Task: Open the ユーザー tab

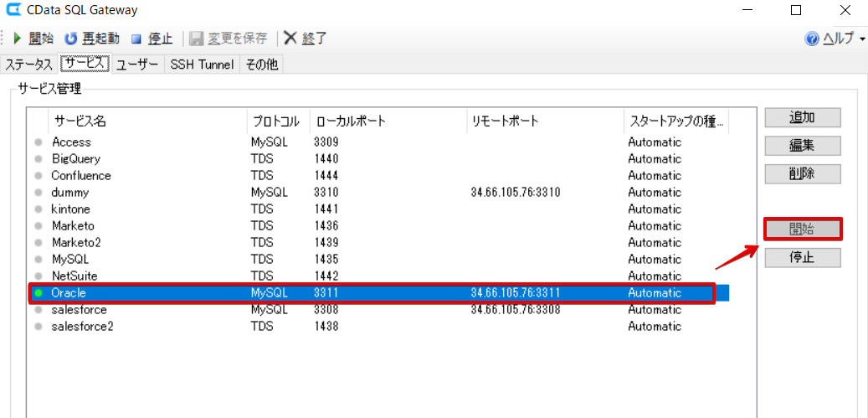Action: [x=138, y=65]
